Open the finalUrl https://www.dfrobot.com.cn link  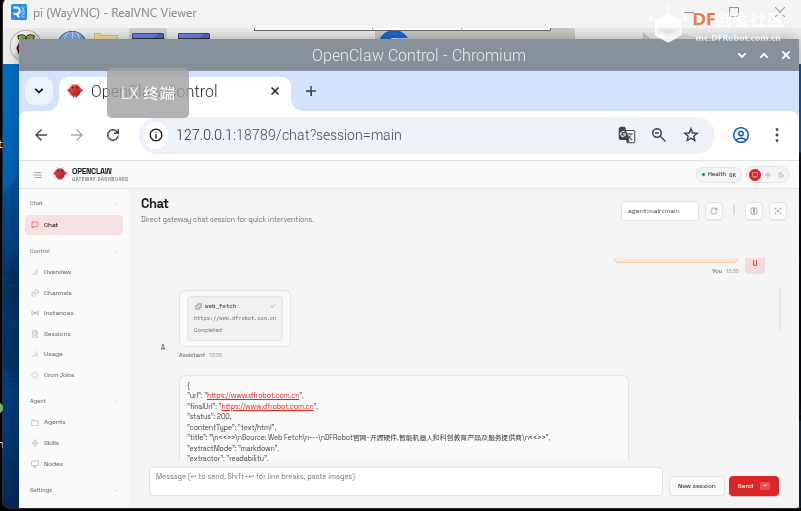268,406
